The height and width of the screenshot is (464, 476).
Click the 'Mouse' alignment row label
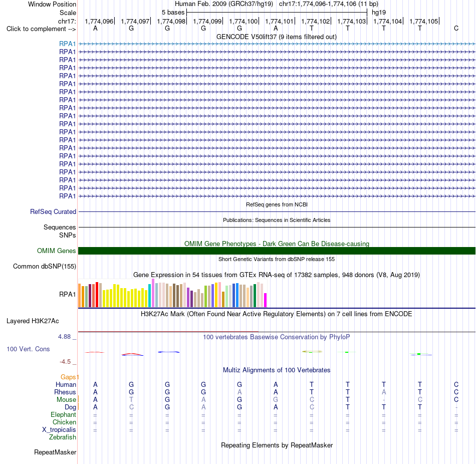pos(66,400)
